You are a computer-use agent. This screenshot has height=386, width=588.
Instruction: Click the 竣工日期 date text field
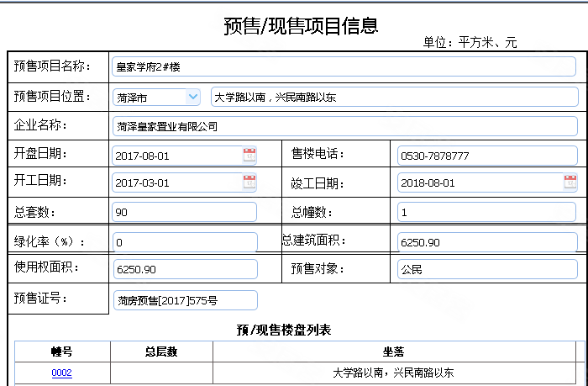point(479,182)
